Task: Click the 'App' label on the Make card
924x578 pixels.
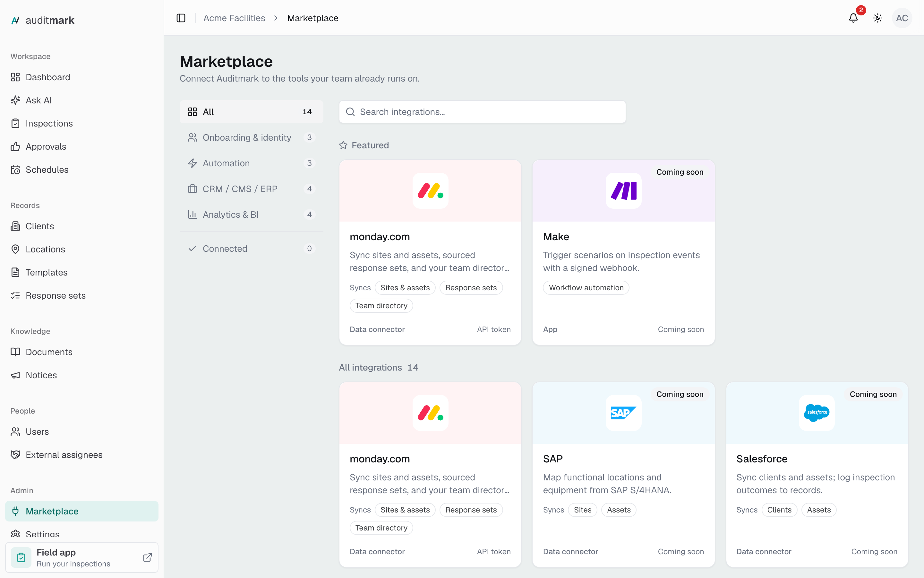Action: point(550,329)
